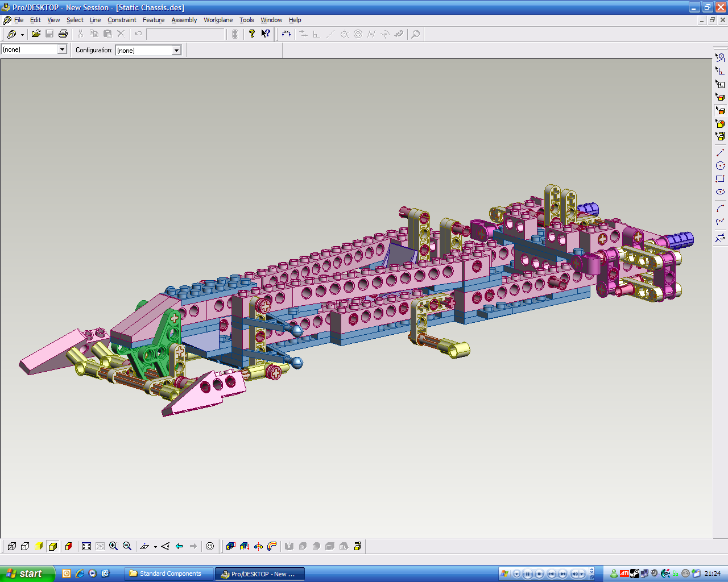Click the Copy icon in toolbar
728x582 pixels.
(94, 34)
